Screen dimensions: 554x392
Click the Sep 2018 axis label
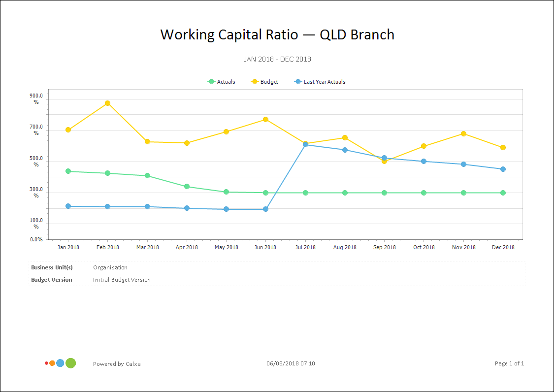(385, 247)
